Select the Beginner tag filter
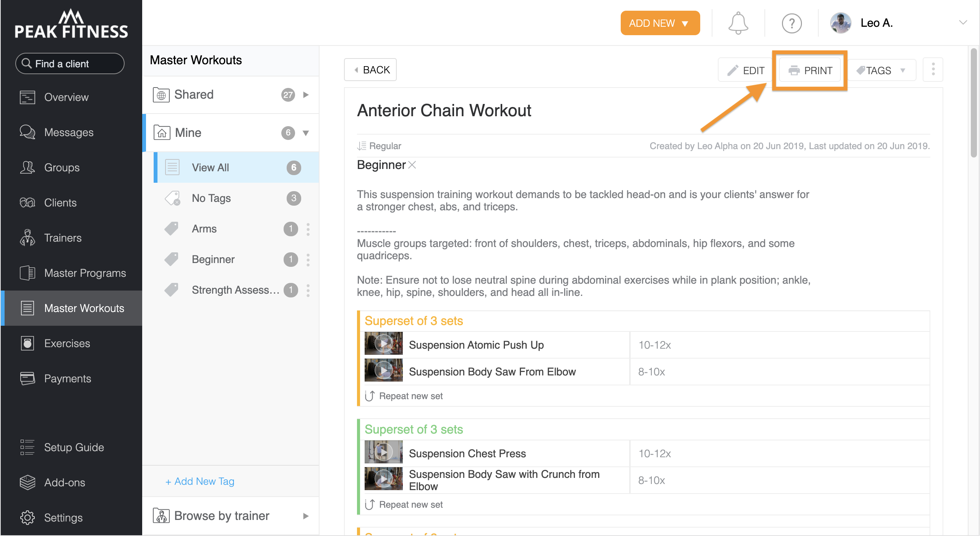The width and height of the screenshot is (980, 536). click(x=213, y=259)
